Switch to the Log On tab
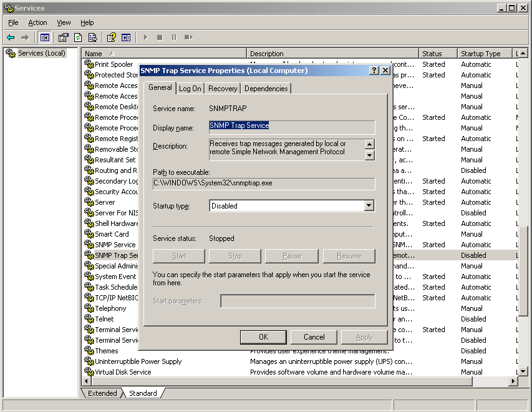 click(190, 89)
